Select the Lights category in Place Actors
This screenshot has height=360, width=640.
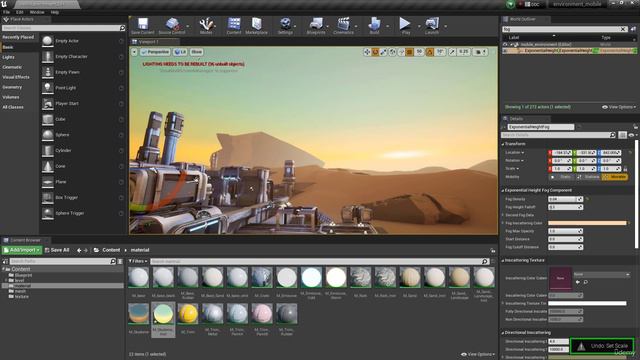[x=9, y=57]
